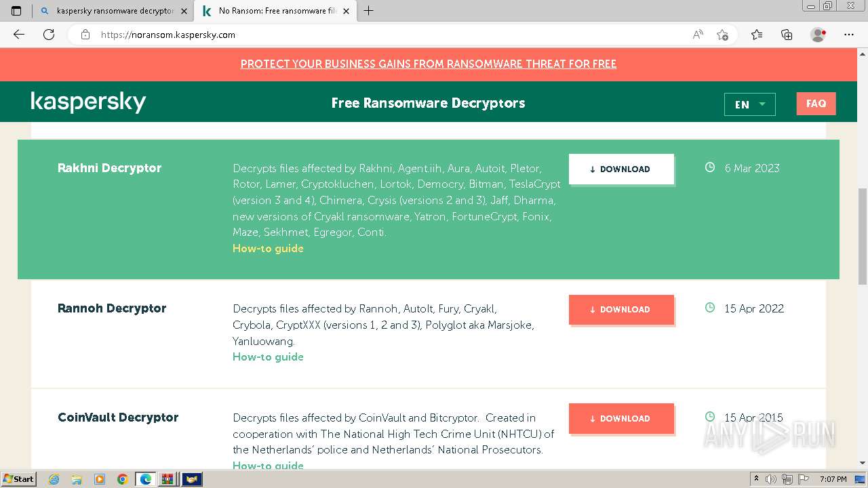The height and width of the screenshot is (488, 868).
Task: Go back to the previous page
Action: pos(19,35)
